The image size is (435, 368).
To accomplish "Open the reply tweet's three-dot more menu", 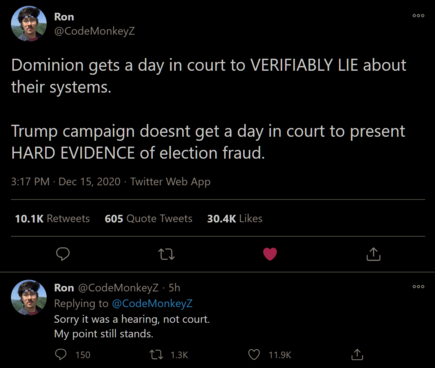I will (418, 286).
